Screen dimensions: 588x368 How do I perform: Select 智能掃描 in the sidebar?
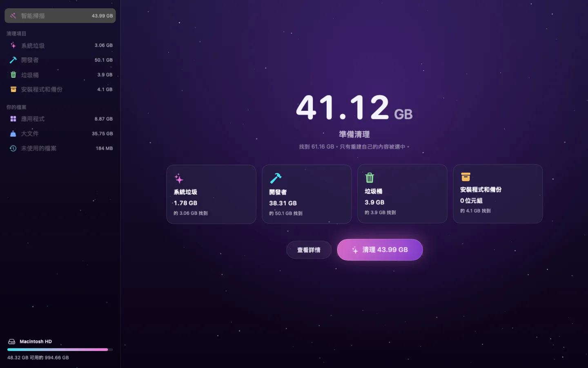pos(60,16)
